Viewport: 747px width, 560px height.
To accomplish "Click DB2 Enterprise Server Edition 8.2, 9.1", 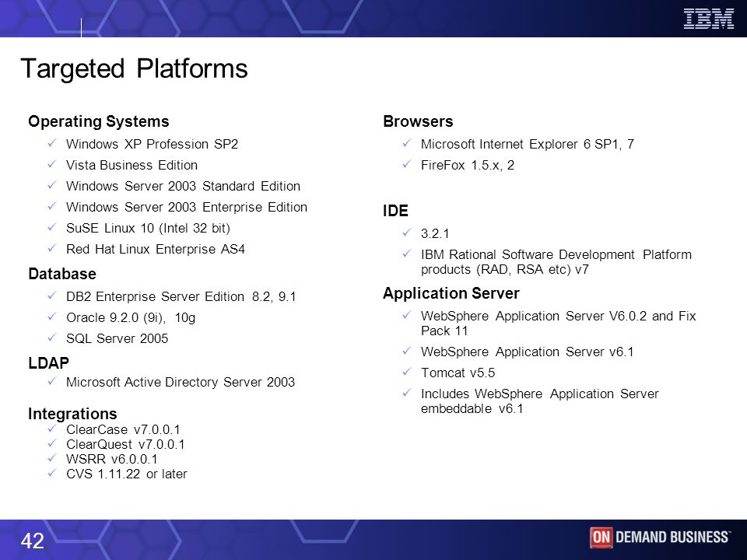I will (181, 296).
